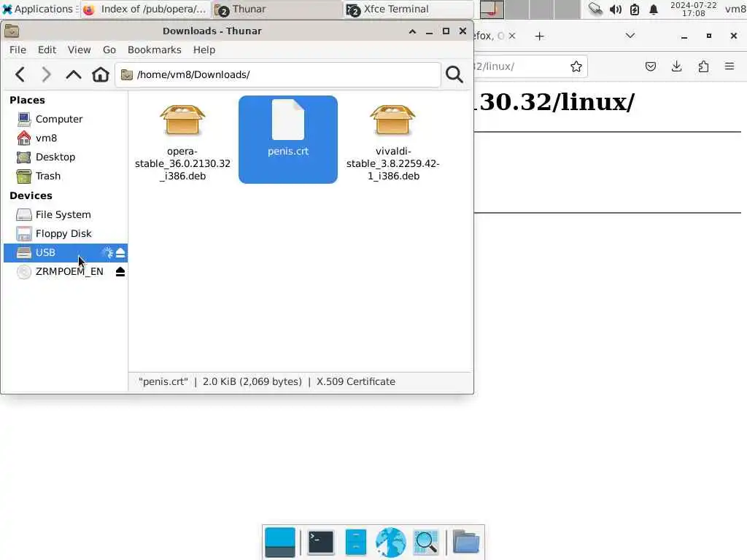Open network connection tray icon
The width and height of the screenshot is (747, 560).
click(x=595, y=9)
